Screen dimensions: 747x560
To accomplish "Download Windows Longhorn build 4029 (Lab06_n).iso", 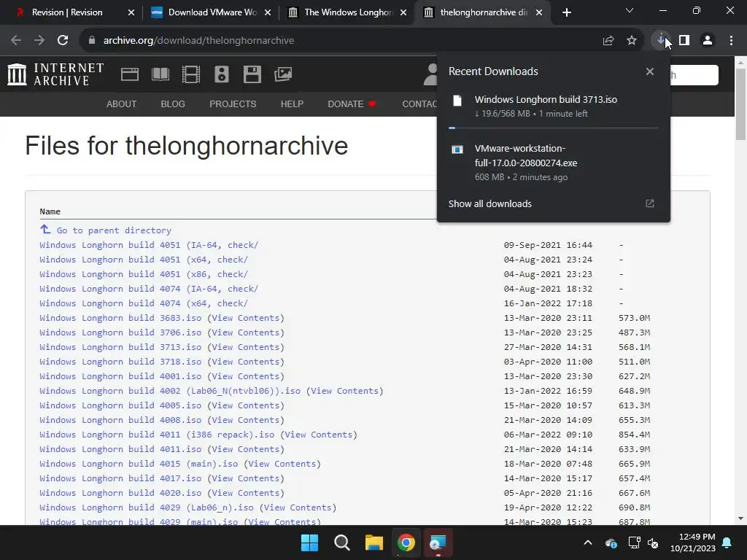I will pos(146,507).
